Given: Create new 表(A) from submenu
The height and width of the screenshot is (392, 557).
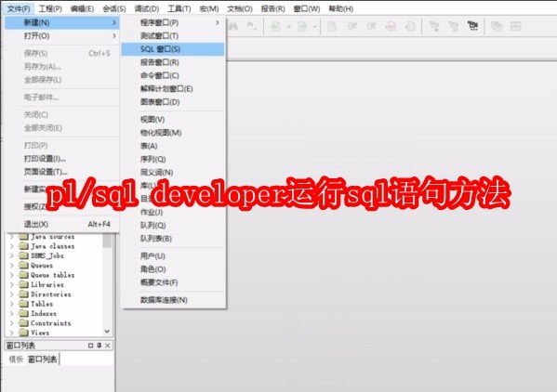Looking at the screenshot, I should (173, 146).
